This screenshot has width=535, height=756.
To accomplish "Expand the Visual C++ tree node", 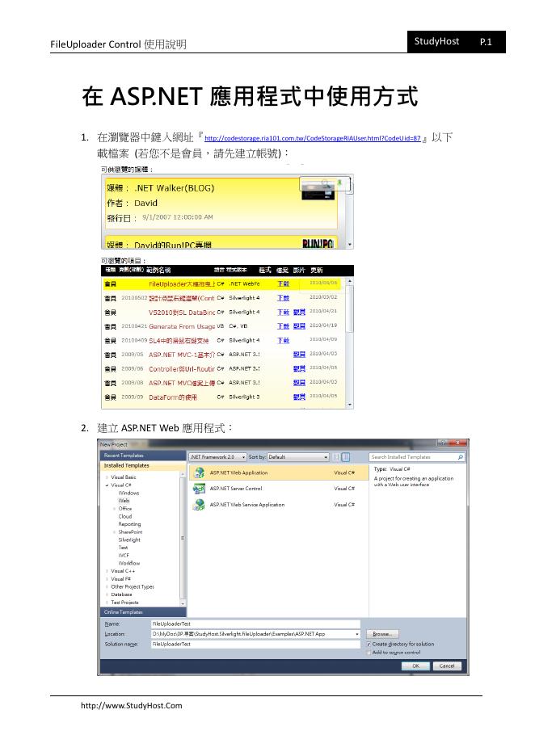I will click(107, 571).
